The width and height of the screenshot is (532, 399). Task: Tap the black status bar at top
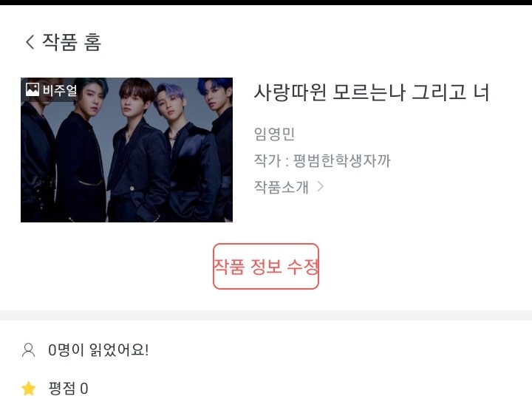click(266, 2)
